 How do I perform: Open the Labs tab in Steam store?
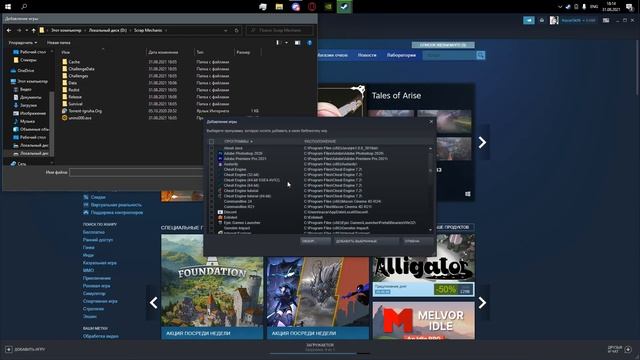pos(401,55)
